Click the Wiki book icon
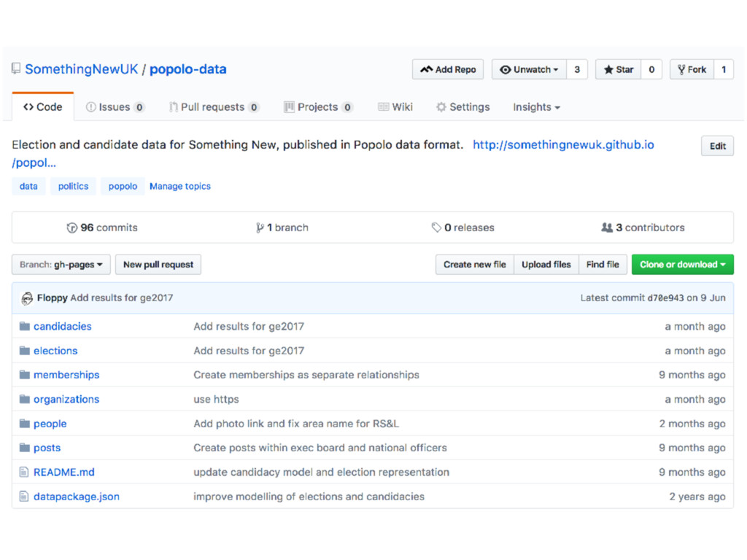This screenshot has height=560, width=747. [x=383, y=107]
